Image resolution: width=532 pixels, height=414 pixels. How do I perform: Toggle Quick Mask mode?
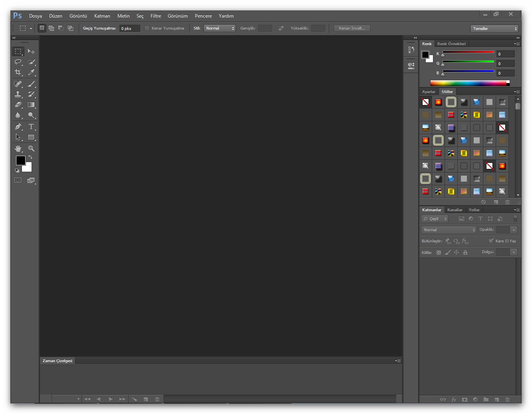pyautogui.click(x=18, y=180)
